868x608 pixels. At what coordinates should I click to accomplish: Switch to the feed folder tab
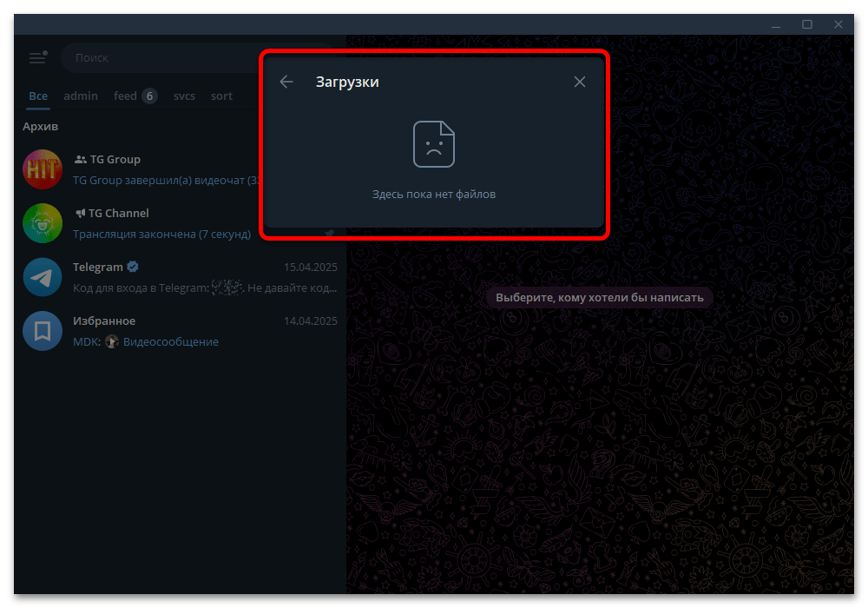coord(125,96)
